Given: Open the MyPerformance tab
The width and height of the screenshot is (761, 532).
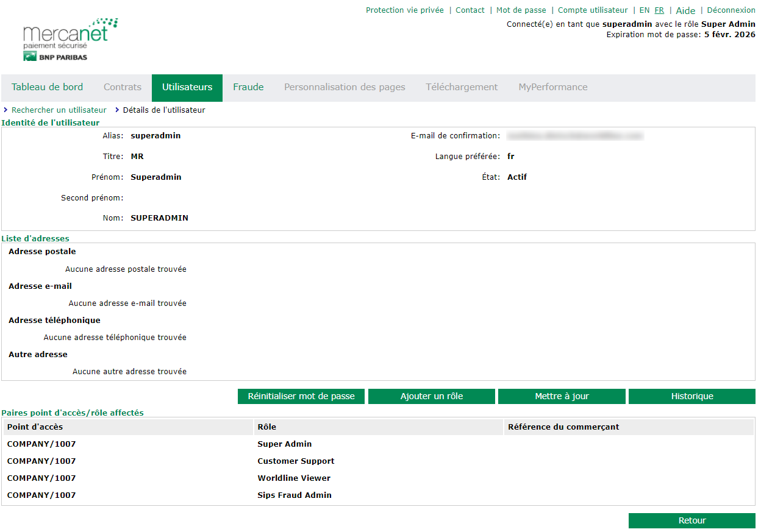Looking at the screenshot, I should point(553,87).
